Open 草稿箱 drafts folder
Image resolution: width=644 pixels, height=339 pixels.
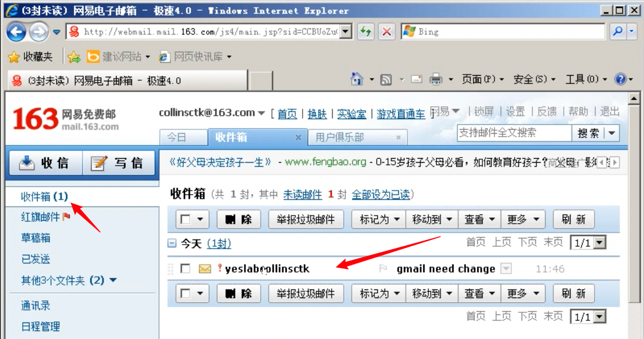point(36,238)
